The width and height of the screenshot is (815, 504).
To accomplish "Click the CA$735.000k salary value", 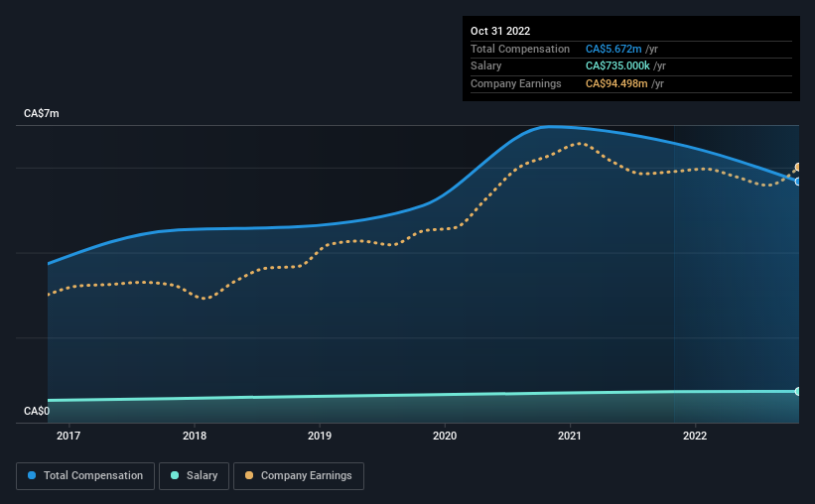I will pos(617,66).
